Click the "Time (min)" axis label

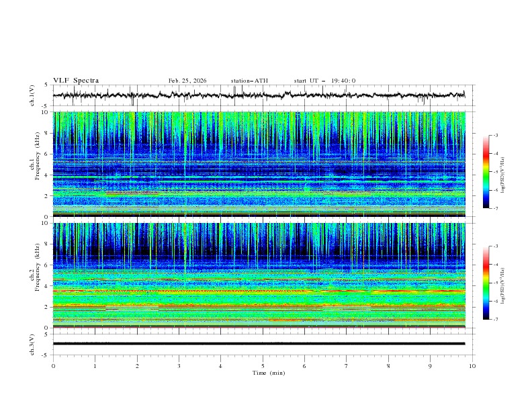click(x=269, y=373)
